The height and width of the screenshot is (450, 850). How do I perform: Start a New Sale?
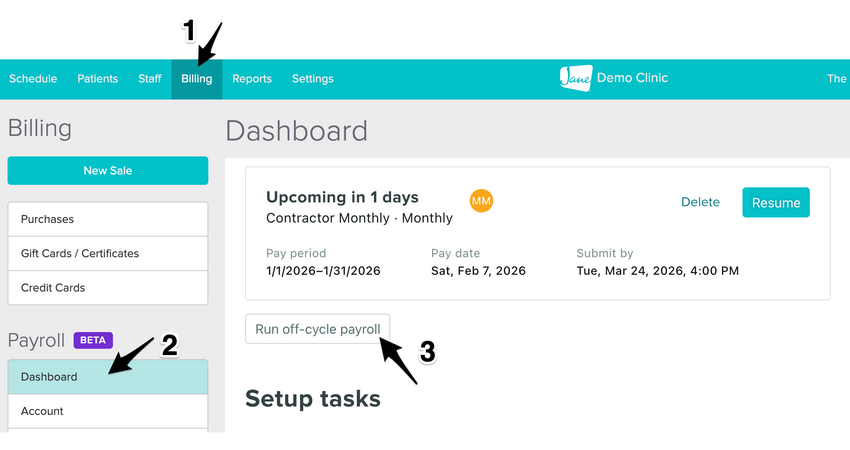[108, 171]
